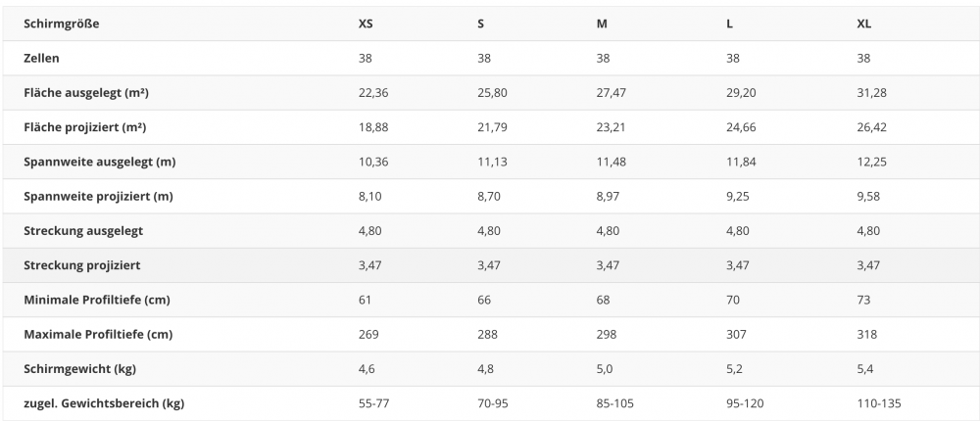980x421 pixels.
Task: Click weight range 110-135 for XL
Action: pos(879,403)
